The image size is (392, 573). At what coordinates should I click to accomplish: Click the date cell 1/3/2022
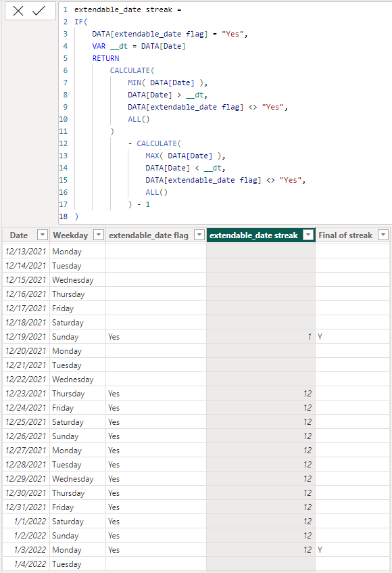point(26,549)
